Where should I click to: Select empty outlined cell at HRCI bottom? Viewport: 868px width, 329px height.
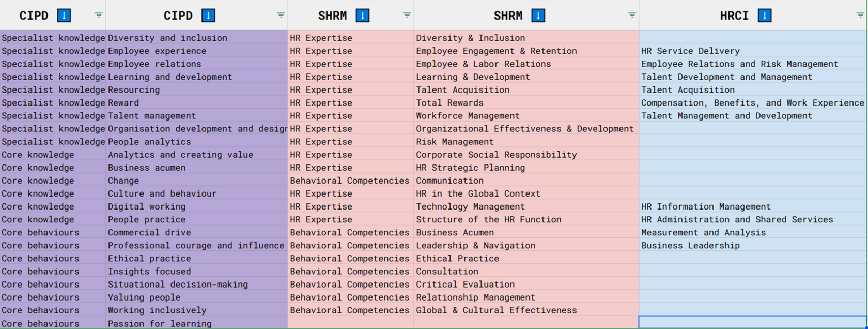click(752, 322)
